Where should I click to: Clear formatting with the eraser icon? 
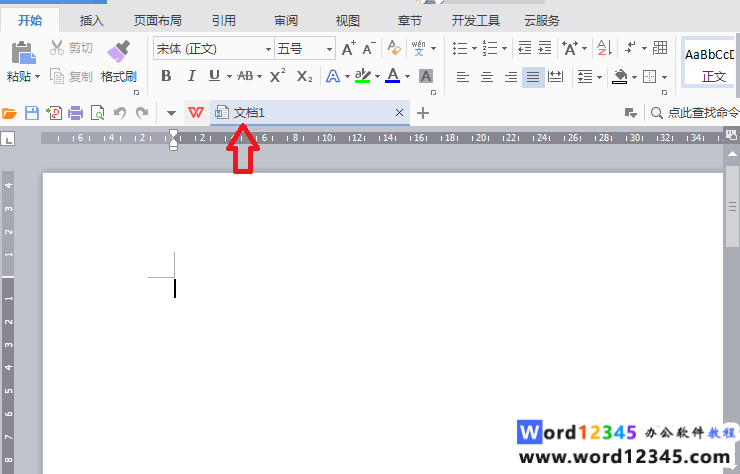pos(394,48)
